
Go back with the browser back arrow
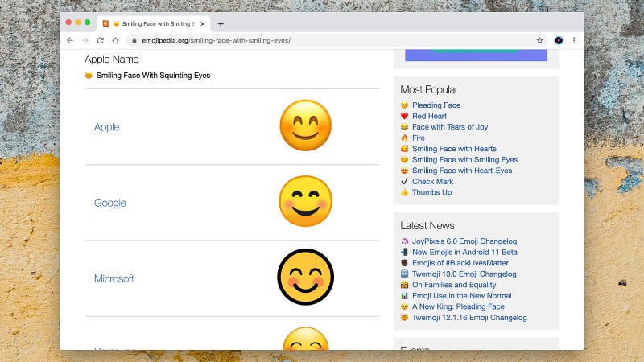[x=70, y=41]
